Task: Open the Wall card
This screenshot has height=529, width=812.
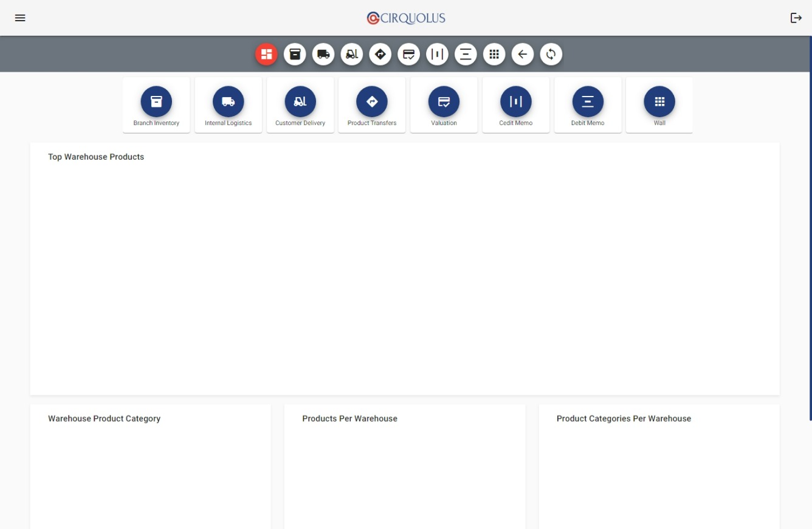Action: pos(659,105)
